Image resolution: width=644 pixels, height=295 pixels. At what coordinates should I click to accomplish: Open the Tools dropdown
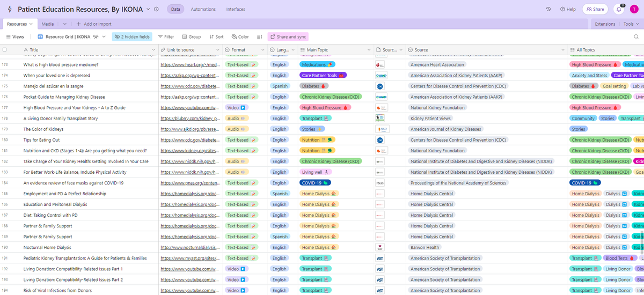(631, 24)
